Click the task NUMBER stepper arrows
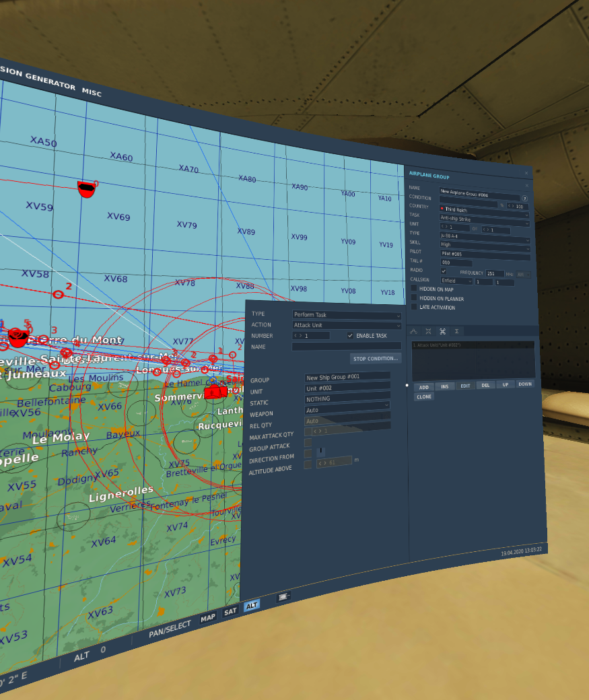The width and height of the screenshot is (589, 700). click(298, 335)
